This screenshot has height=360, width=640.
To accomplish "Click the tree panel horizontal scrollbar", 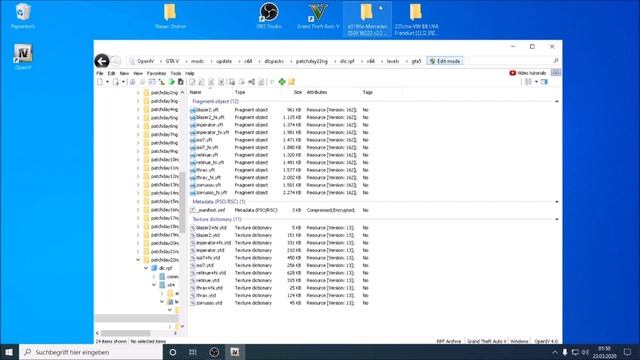I will 126,333.
